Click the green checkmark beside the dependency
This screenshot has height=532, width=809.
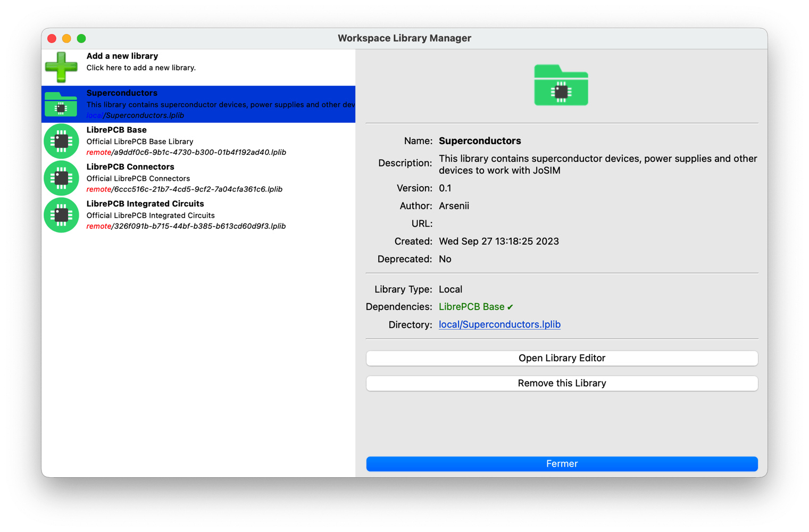pyautogui.click(x=510, y=307)
